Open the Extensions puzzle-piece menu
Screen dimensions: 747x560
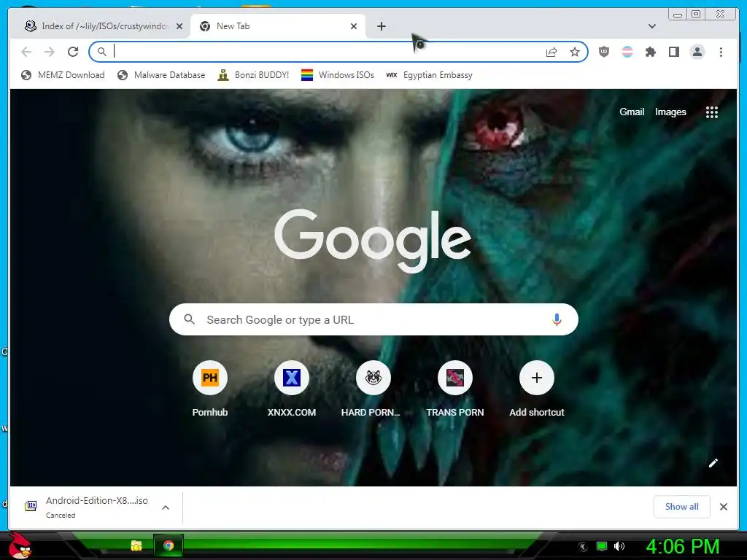[x=650, y=52]
